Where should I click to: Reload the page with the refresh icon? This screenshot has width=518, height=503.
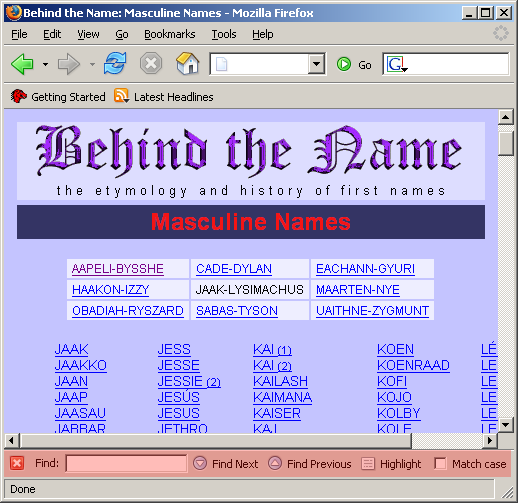[x=115, y=63]
